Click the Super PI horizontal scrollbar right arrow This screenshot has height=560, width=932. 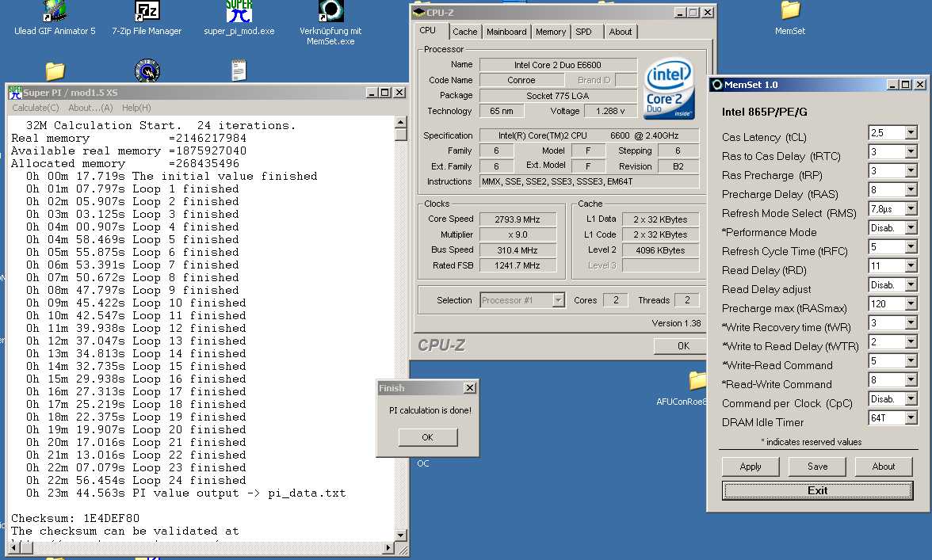[x=388, y=548]
